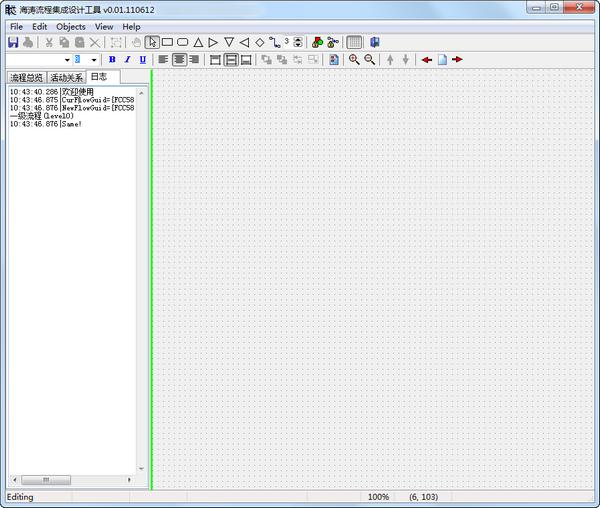Open the font name dropdown
600x508 pixels.
tap(67, 60)
